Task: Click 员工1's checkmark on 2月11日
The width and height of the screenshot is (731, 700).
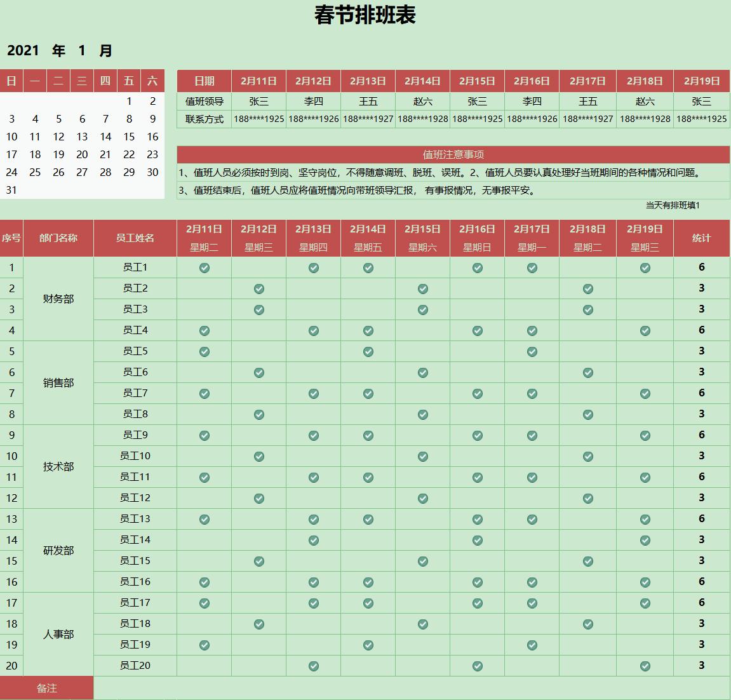Action: [203, 267]
